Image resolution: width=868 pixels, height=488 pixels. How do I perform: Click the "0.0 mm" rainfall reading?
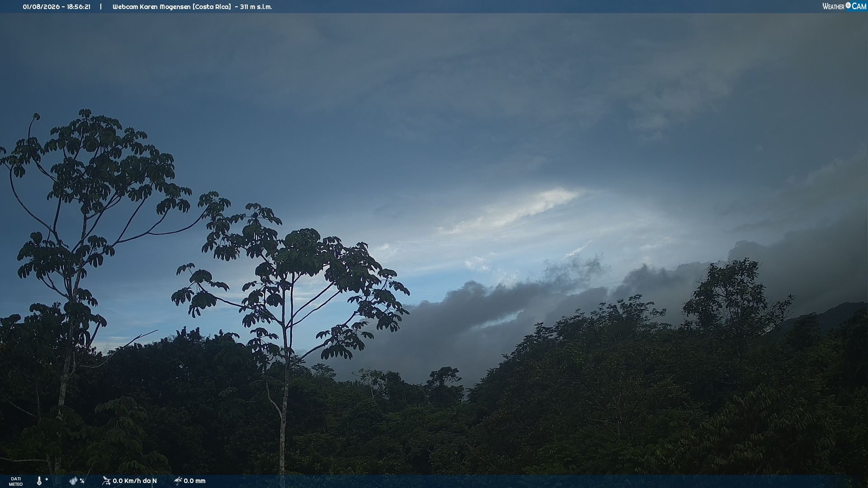pos(194,481)
